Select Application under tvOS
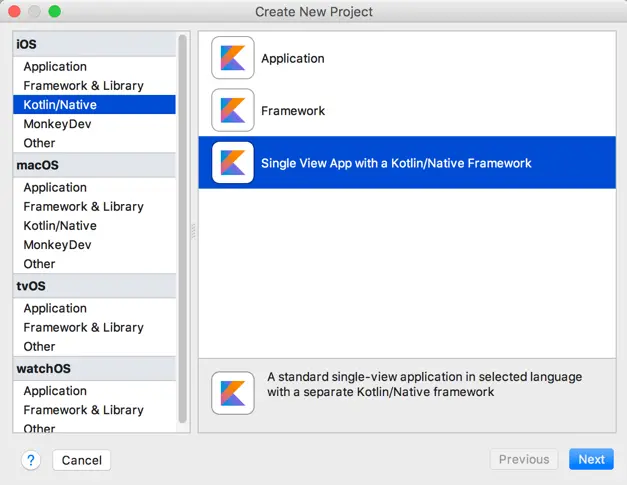 [94, 308]
